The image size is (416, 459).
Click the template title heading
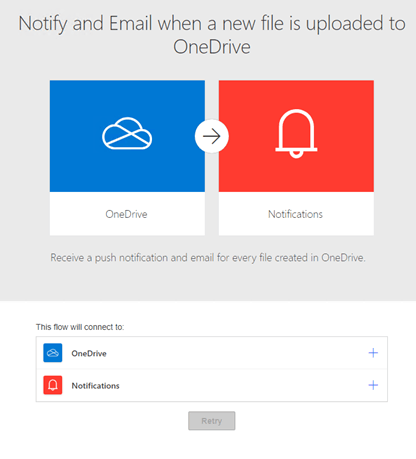[x=212, y=35]
